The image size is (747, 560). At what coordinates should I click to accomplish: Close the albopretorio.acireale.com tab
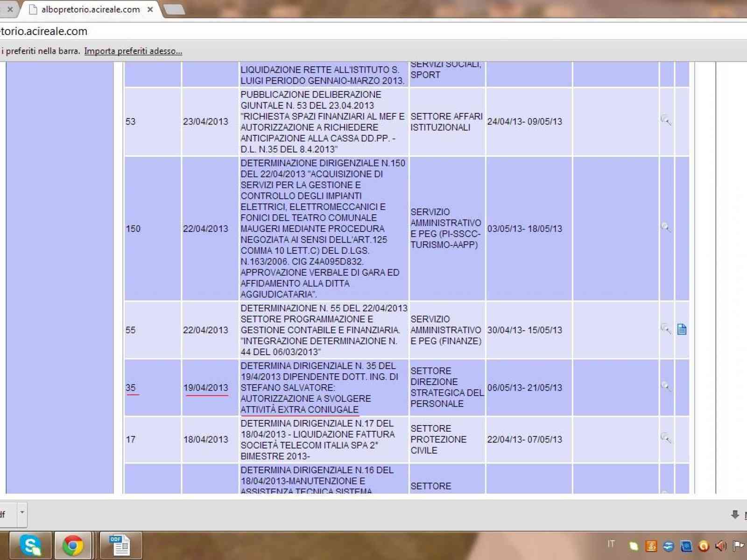point(150,9)
